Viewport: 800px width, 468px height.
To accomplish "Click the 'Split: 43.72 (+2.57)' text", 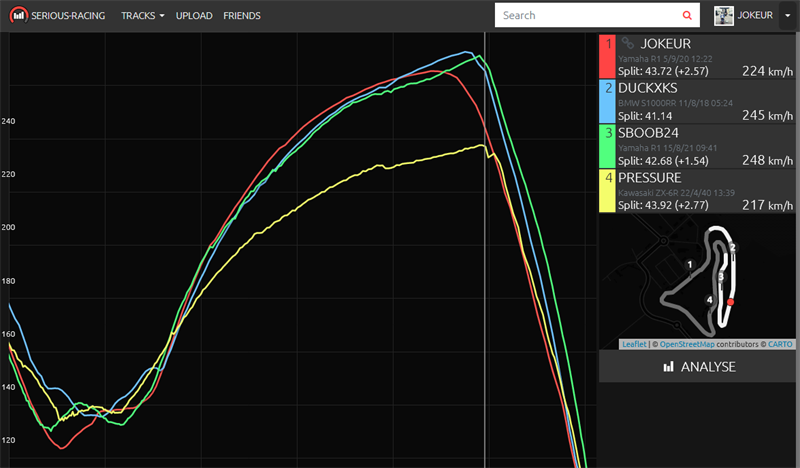I will tap(663, 71).
